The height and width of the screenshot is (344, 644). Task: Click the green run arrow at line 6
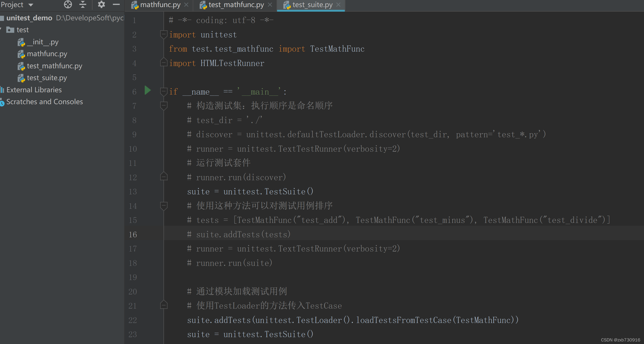(148, 90)
